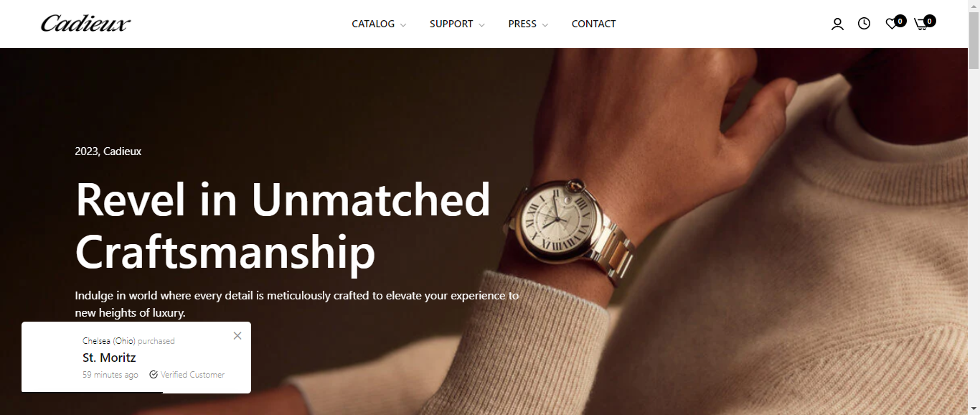This screenshot has height=415, width=980.
Task: Expand the Press dropdown chevron
Action: pyautogui.click(x=545, y=25)
